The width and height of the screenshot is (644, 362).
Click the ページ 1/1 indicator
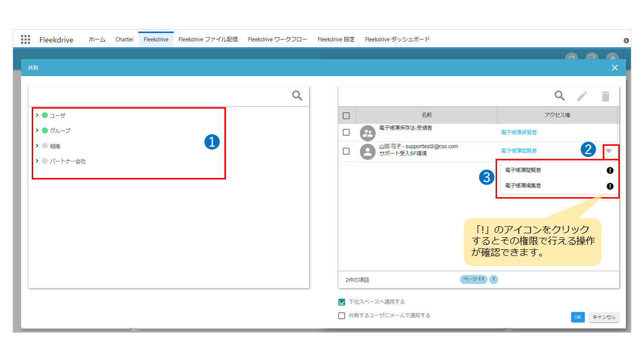(x=473, y=279)
